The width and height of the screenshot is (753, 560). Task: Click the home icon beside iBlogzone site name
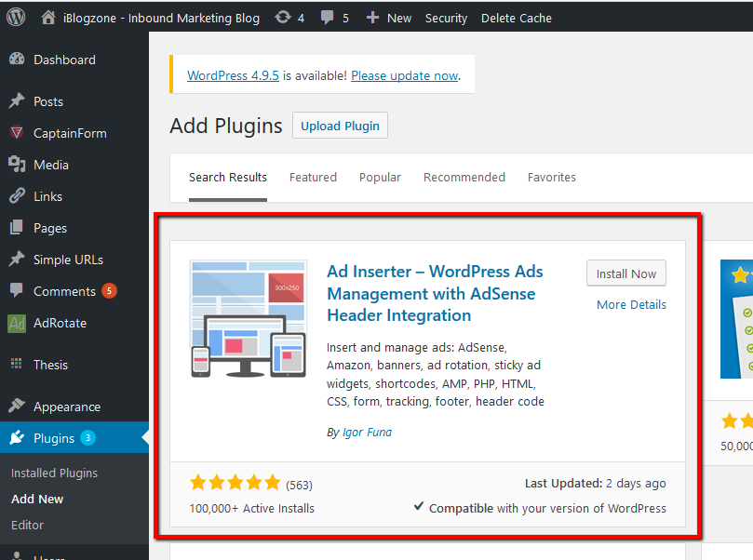[x=48, y=18]
